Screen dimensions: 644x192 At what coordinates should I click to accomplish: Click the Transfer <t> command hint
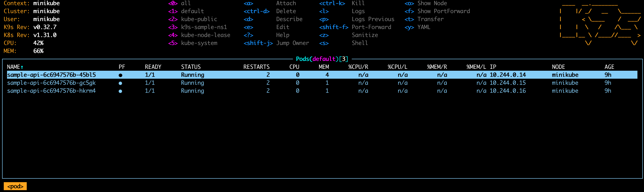coord(424,19)
